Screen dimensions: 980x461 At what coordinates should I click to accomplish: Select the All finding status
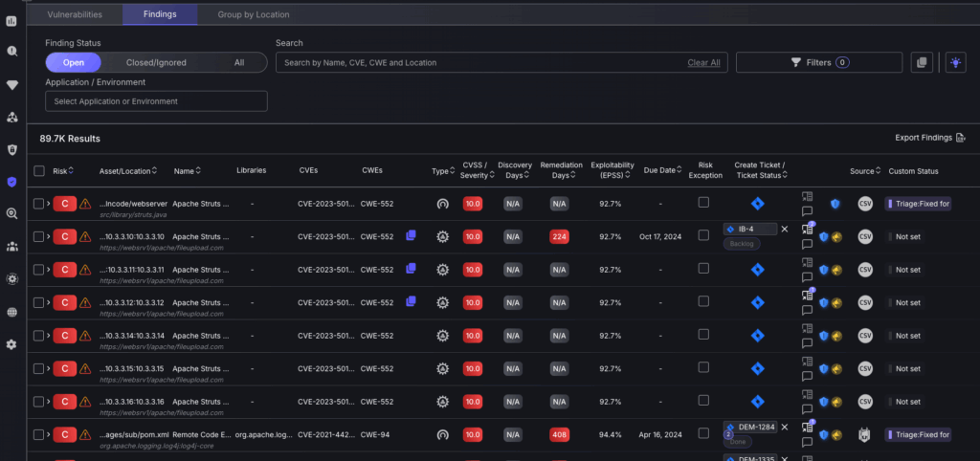239,62
